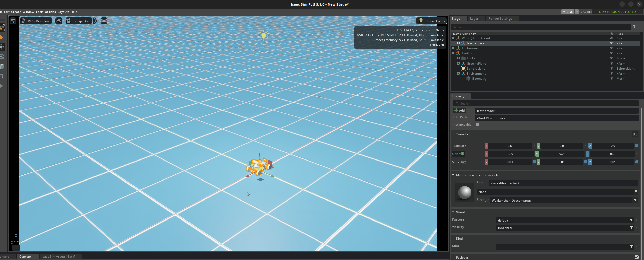Image resolution: width=644 pixels, height=260 pixels.
Task: Click the Orient rotation mode toggle
Action: tap(458, 154)
